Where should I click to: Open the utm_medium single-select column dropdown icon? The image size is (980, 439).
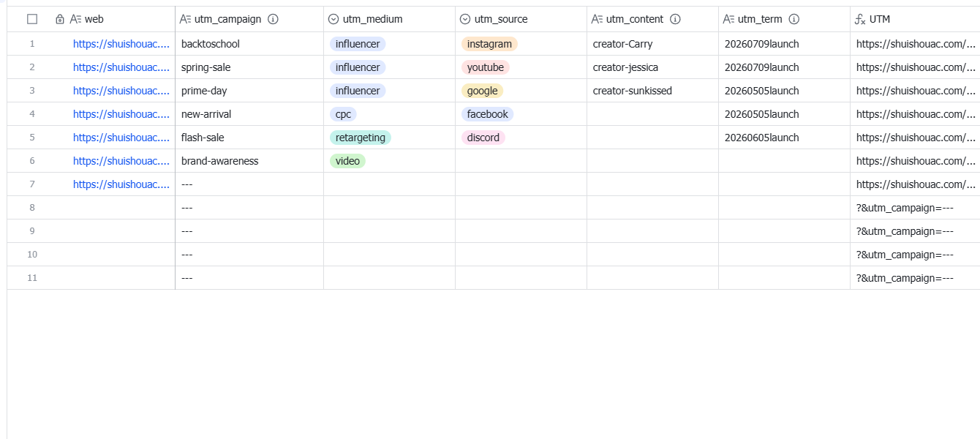[333, 20]
